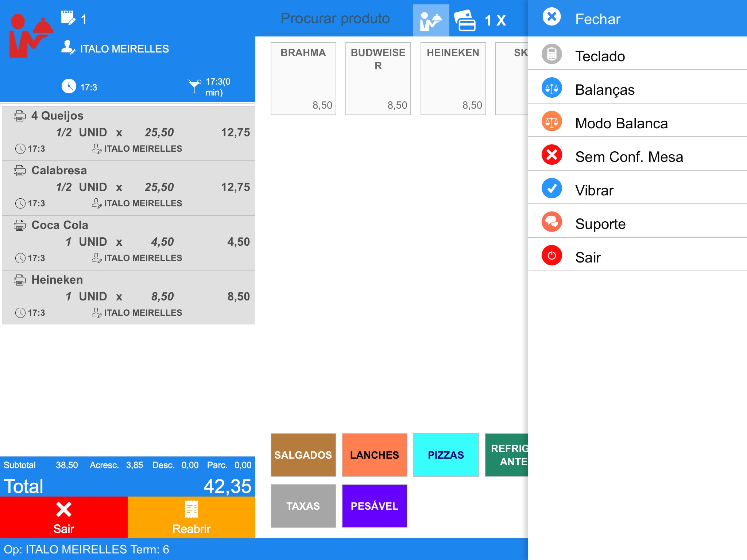747x560 pixels.
Task: Tap the operator status bar text
Action: [86, 549]
